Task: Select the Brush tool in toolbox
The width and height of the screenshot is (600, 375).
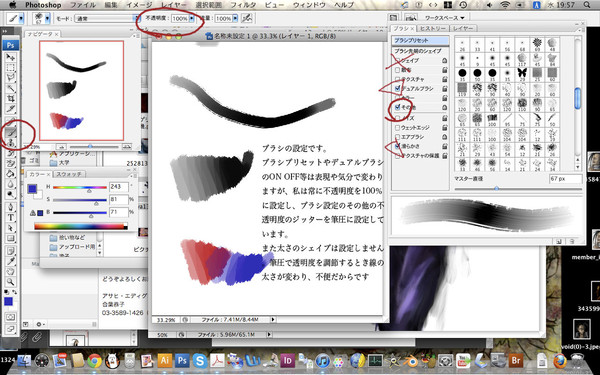Action: coord(11,132)
